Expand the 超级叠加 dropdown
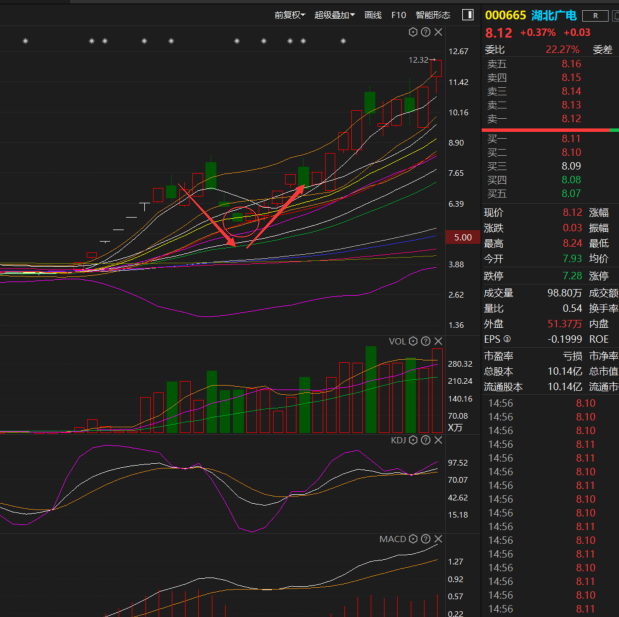619x617 pixels. [334, 15]
